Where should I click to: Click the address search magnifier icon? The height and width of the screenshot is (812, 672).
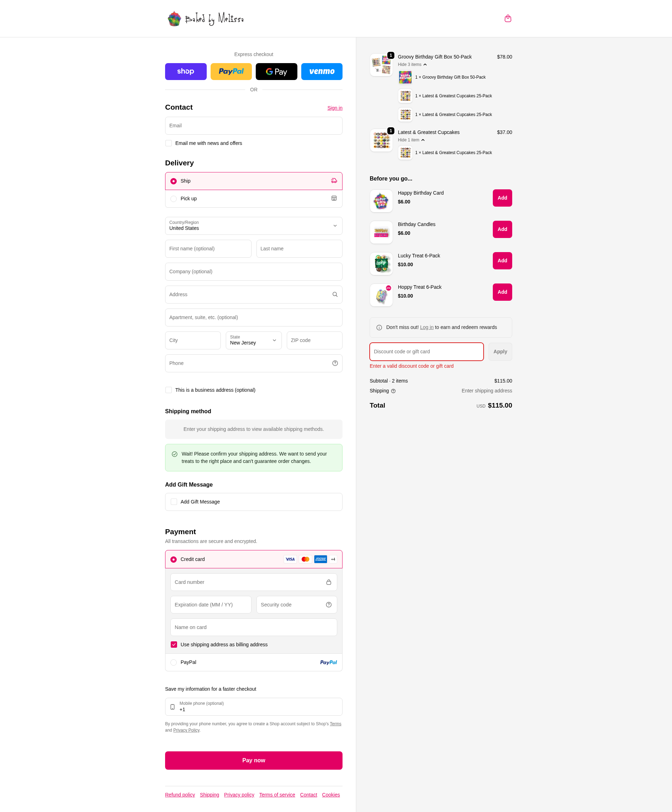[335, 295]
